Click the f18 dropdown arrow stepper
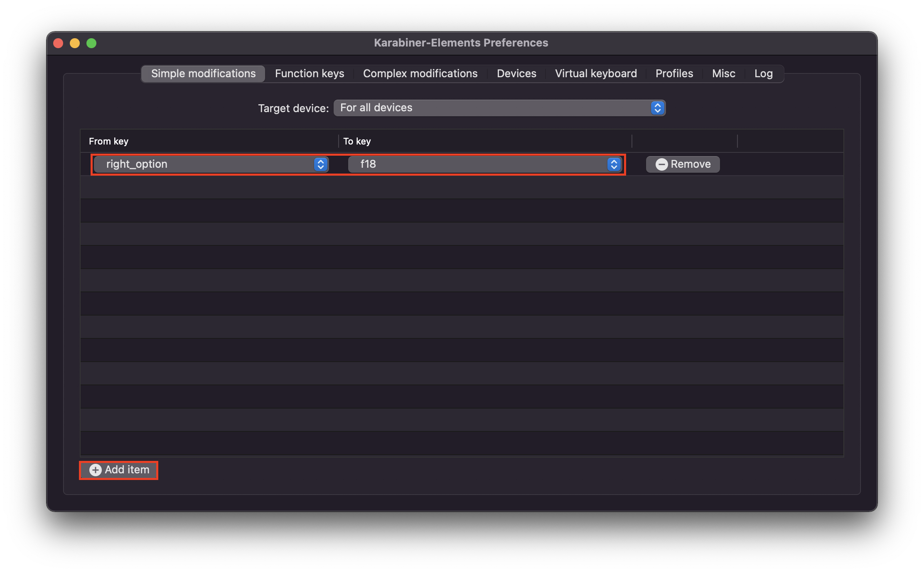The image size is (924, 573). [614, 164]
